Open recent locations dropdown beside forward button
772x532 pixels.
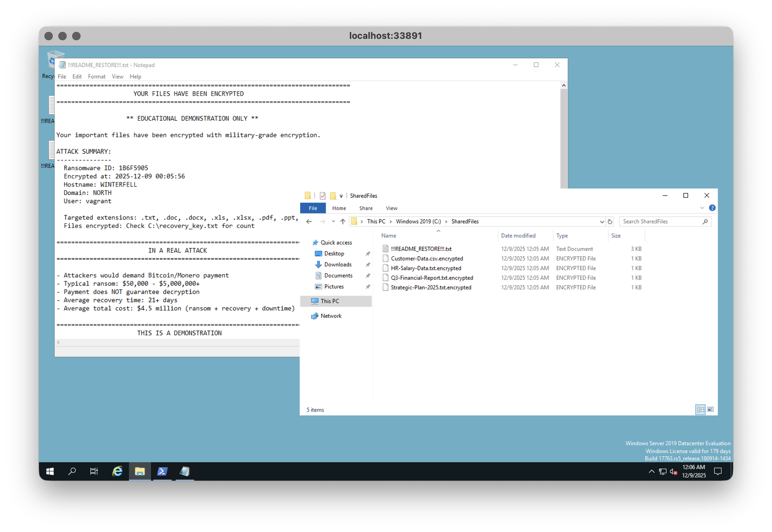[x=333, y=221]
